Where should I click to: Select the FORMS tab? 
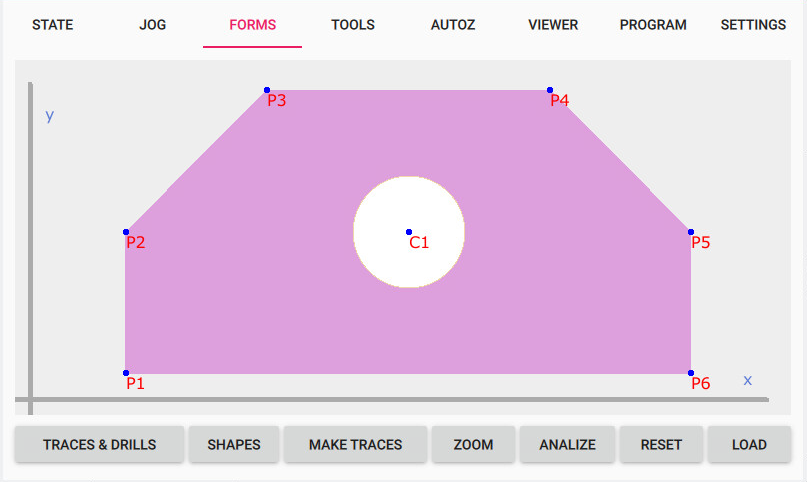pyautogui.click(x=252, y=25)
